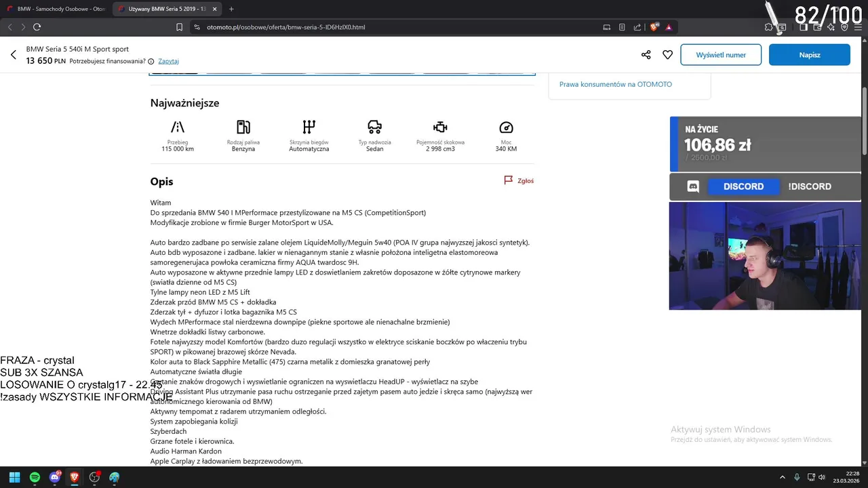Click the Discord logo icon in overlay
Viewport: 868px width, 488px height.
pos(693,186)
